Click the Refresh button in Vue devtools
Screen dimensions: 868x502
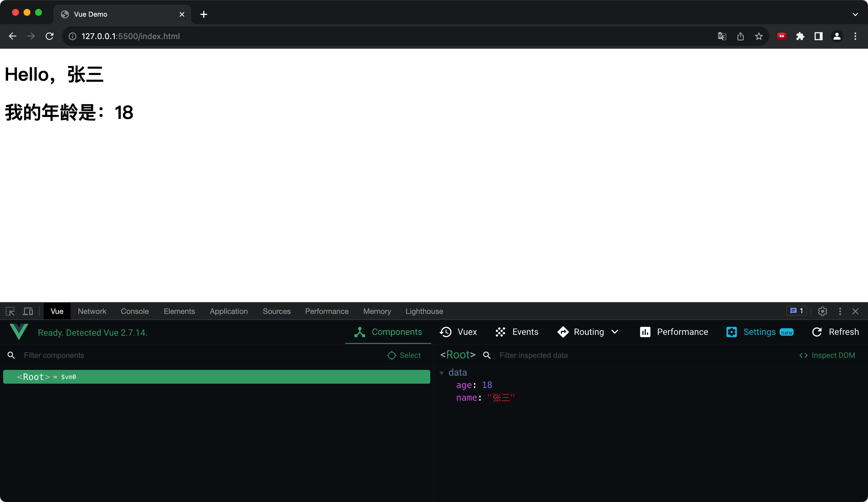[835, 332]
